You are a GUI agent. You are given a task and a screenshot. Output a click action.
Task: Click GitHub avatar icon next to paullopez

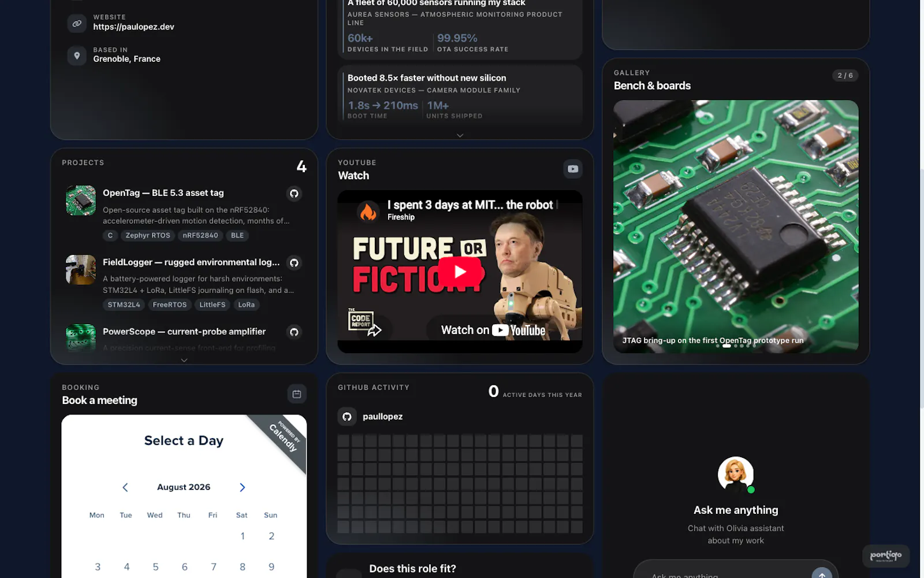347,417
